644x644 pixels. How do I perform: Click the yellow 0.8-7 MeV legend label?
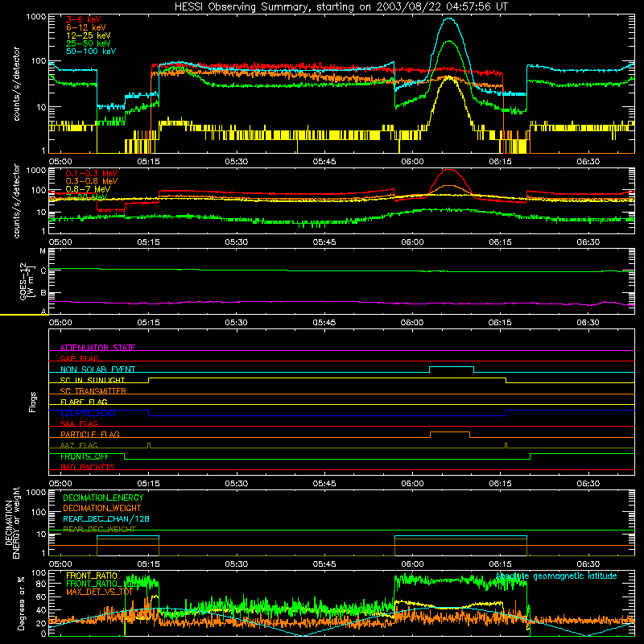coord(88,189)
